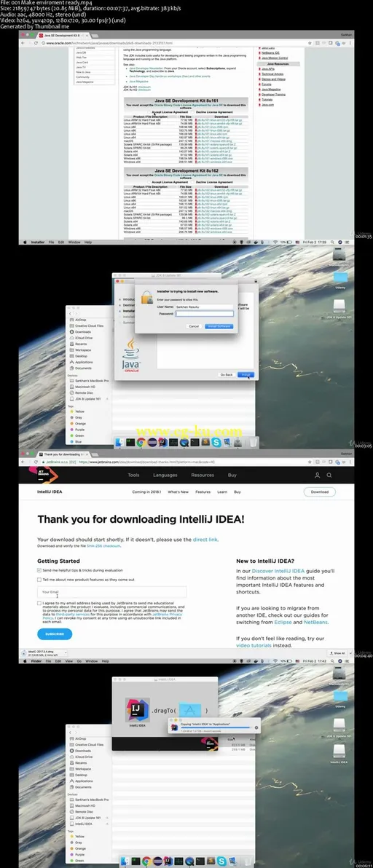Click the direct link for download
The width and height of the screenshot is (373, 868).
[x=205, y=539]
